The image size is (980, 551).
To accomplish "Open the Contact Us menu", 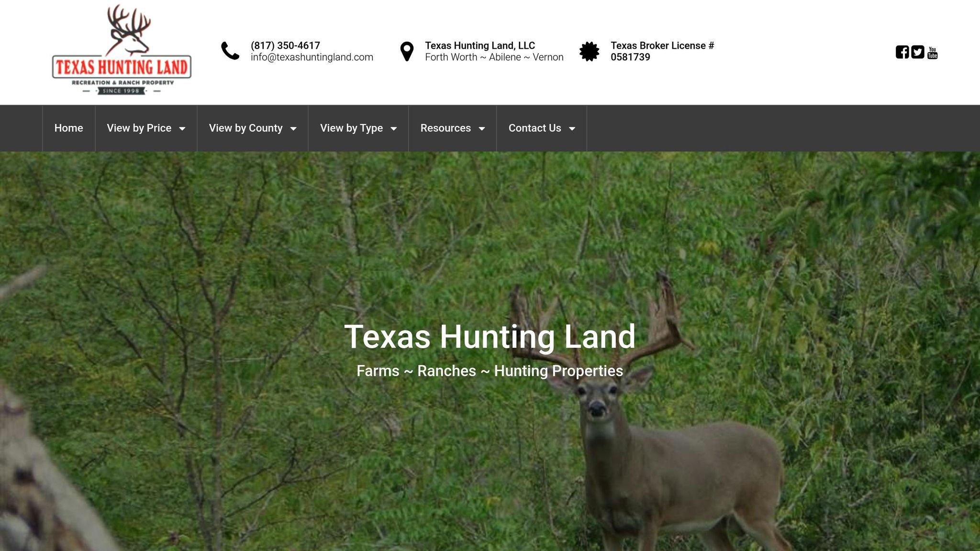I will pyautogui.click(x=542, y=128).
